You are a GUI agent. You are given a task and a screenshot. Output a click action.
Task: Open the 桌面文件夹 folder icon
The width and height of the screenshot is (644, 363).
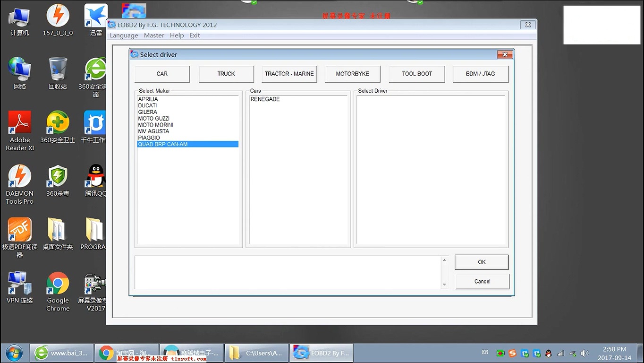(58, 234)
